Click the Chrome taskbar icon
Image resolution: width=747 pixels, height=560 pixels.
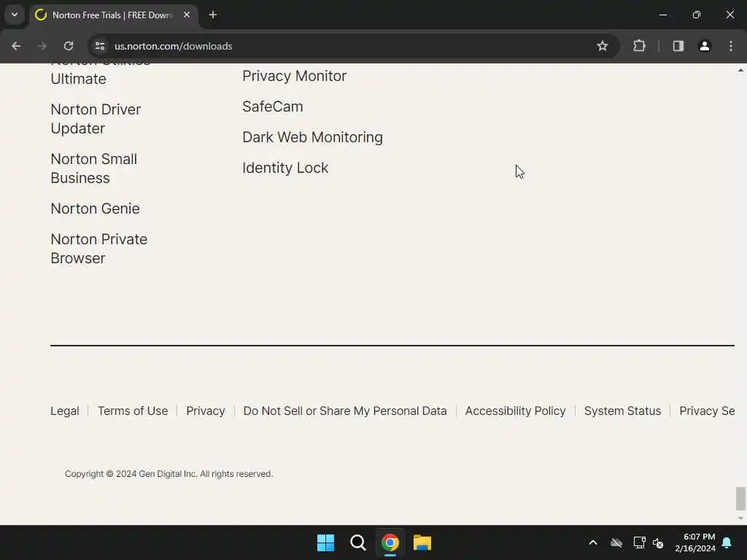pyautogui.click(x=390, y=542)
